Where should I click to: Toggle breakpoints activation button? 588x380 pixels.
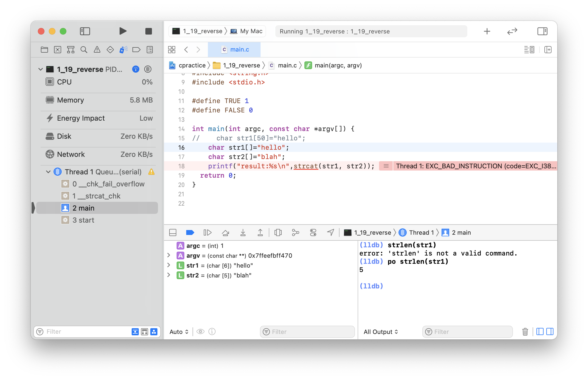click(x=190, y=232)
